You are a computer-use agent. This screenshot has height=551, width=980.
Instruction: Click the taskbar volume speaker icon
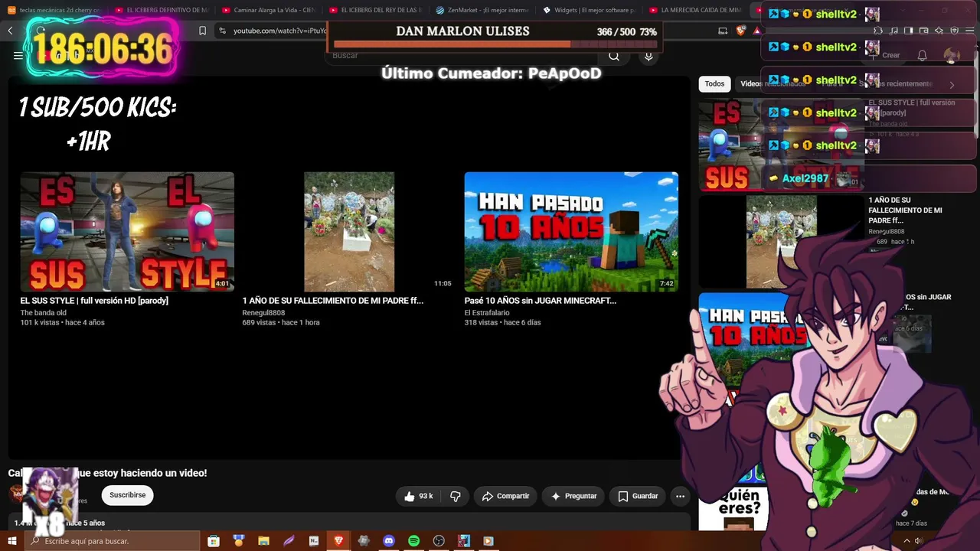coord(919,541)
